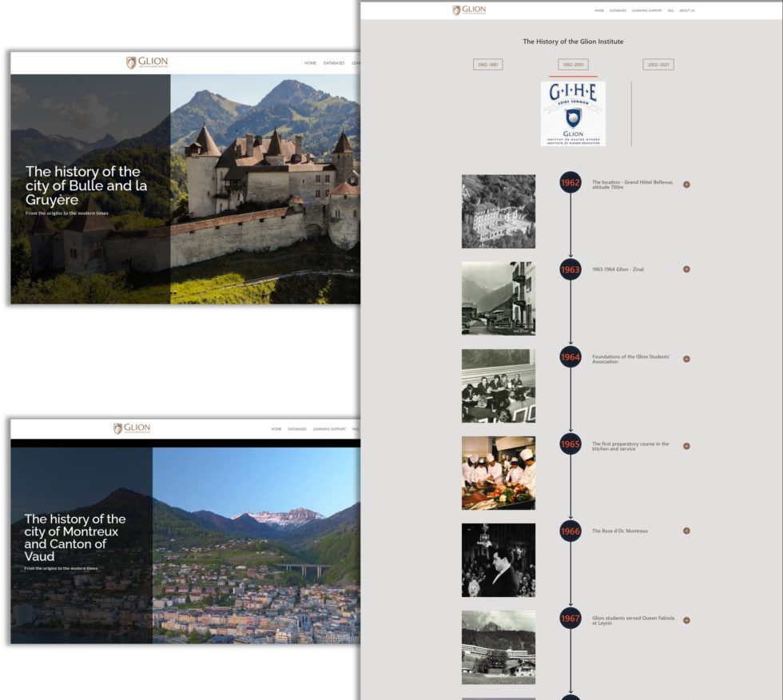Image resolution: width=783 pixels, height=700 pixels.
Task: Click the 1966 year circle
Action: tap(569, 530)
